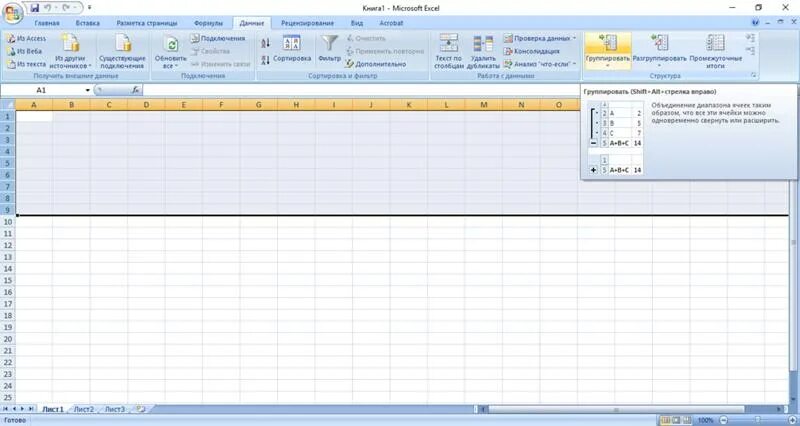The height and width of the screenshot is (426, 800).
Task: Switch to the Рецензирование tab
Action: [x=308, y=23]
